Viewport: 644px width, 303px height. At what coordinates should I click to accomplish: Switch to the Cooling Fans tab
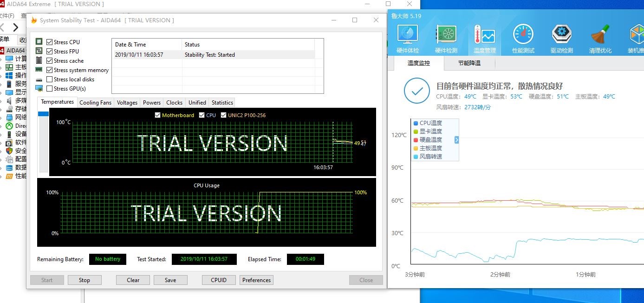[x=96, y=102]
